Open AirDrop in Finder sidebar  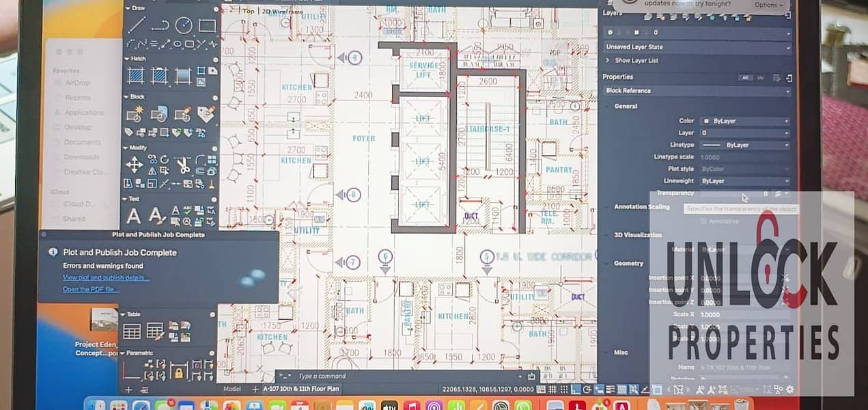pos(76,83)
